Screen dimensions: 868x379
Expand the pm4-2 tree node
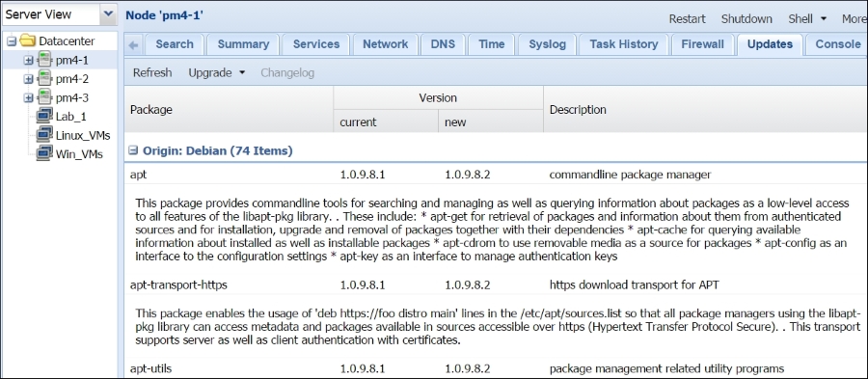coord(29,79)
